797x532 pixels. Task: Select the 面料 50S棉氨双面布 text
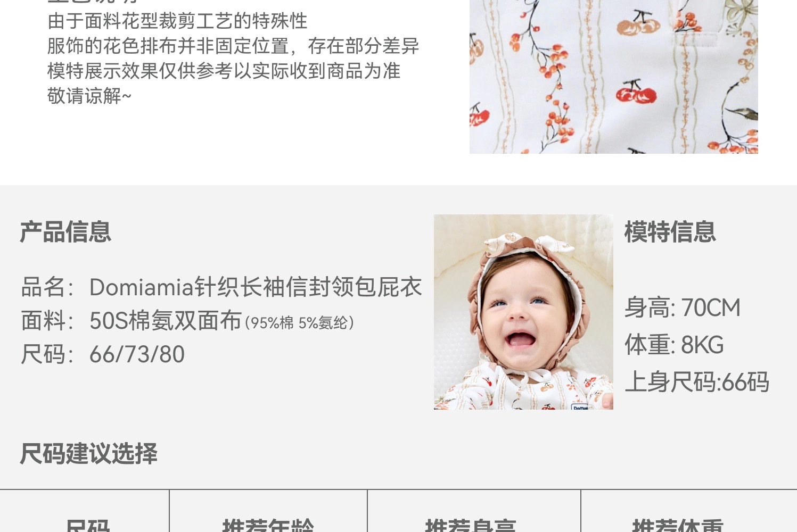pos(132,321)
